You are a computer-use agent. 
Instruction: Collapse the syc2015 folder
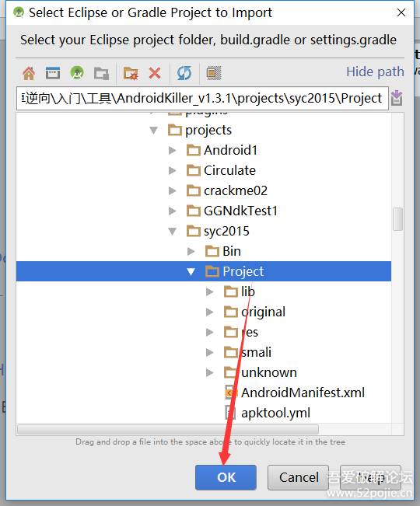pos(173,232)
